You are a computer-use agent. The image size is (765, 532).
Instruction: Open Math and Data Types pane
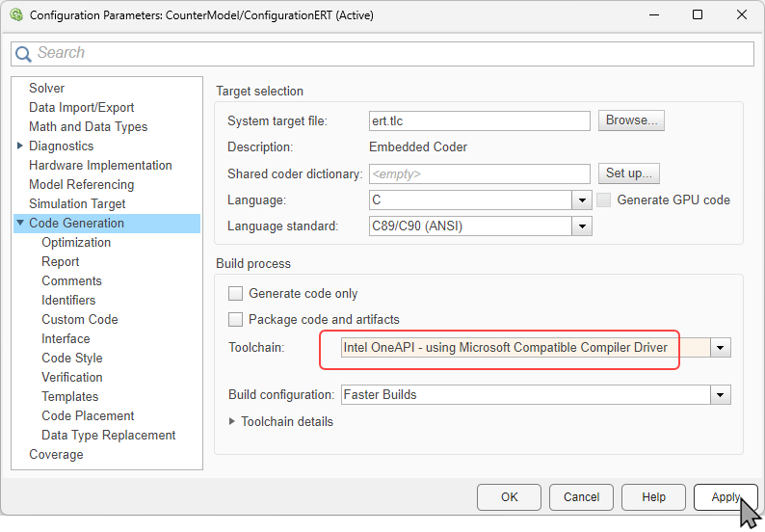[x=89, y=126]
